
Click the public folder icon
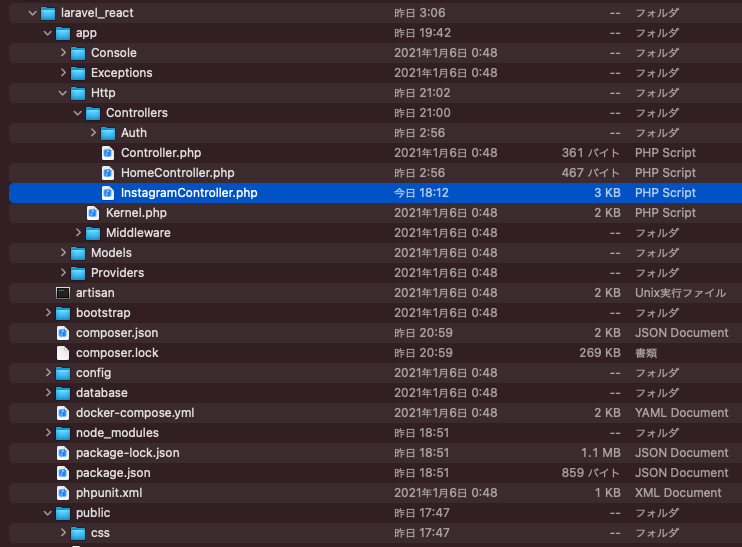coord(63,513)
